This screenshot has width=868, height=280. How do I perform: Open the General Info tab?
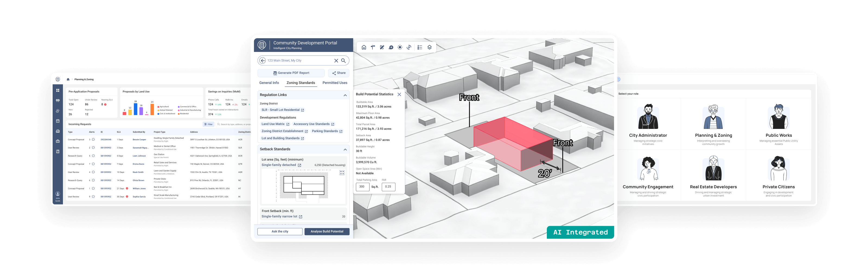pos(269,83)
